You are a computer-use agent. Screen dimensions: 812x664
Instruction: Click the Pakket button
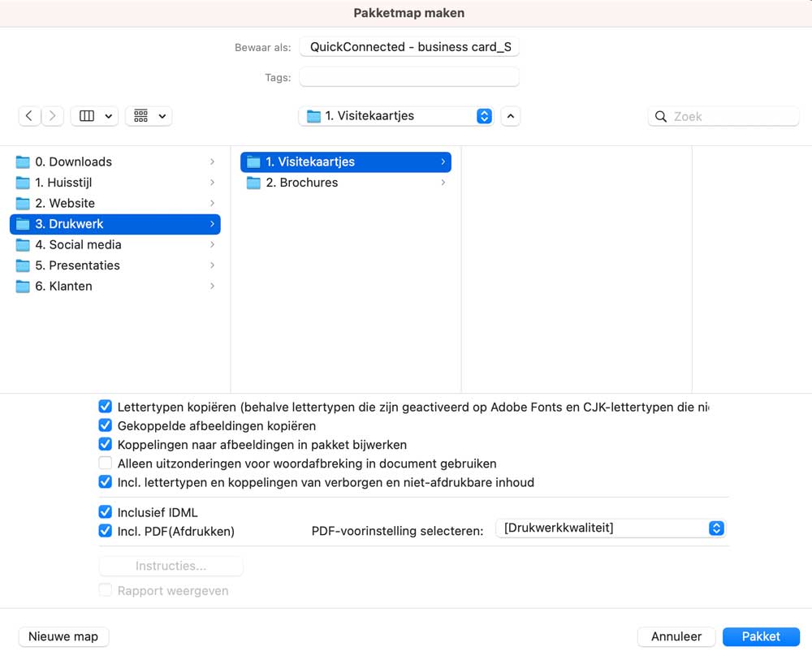click(x=762, y=636)
